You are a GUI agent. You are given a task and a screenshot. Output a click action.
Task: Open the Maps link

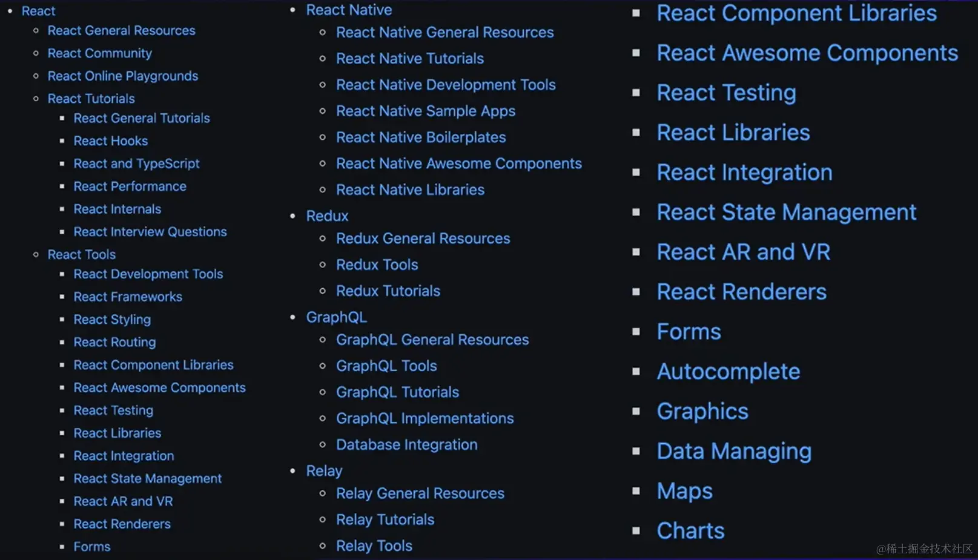(x=685, y=491)
